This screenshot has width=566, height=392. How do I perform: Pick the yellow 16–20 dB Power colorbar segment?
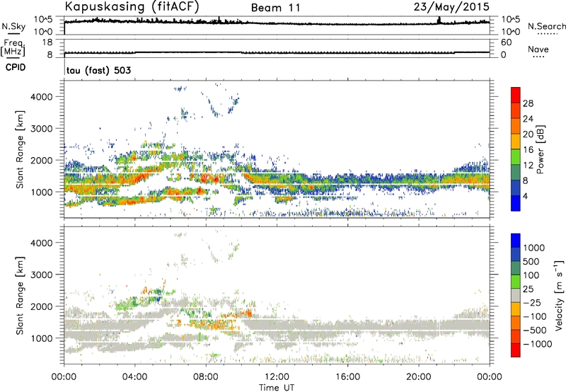(516, 141)
